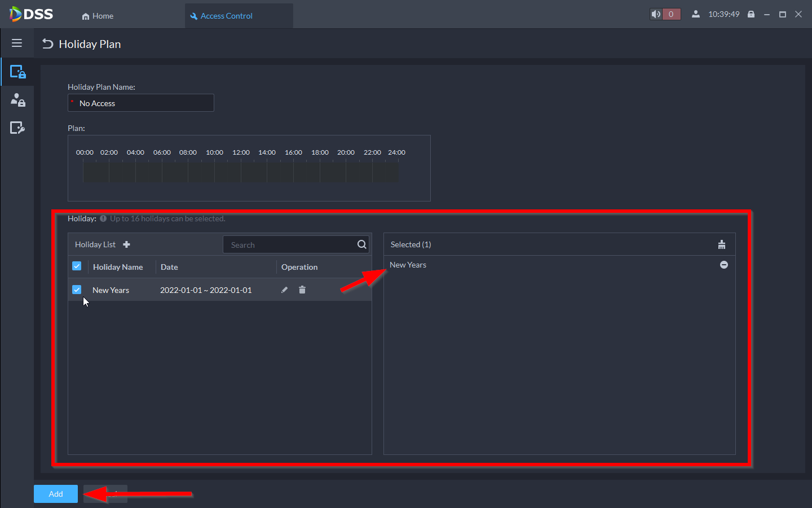
Task: Uncheck the New Years holiday checkbox
Action: 77,290
